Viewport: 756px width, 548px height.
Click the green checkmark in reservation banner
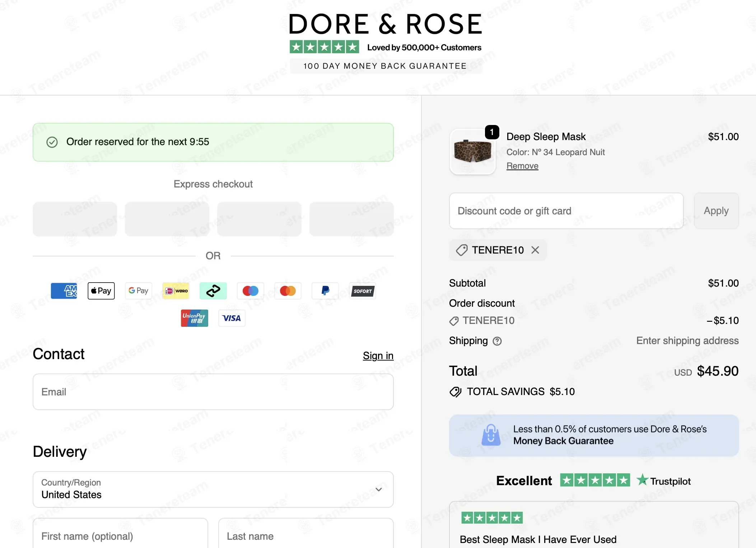52,142
